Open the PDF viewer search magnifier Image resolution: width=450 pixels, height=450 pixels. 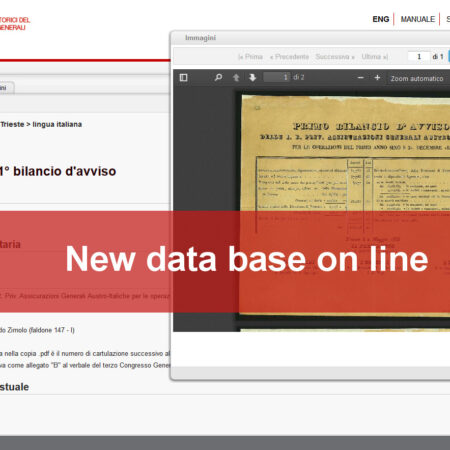(x=218, y=78)
